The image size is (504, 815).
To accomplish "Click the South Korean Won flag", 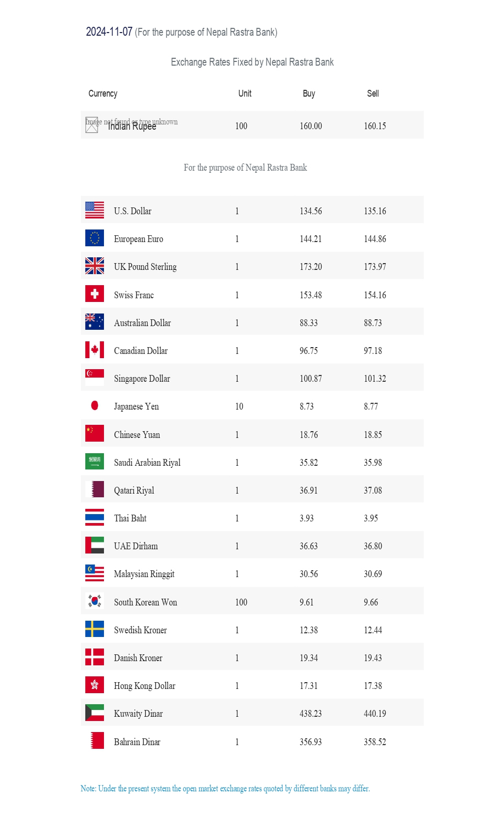I will [94, 601].
